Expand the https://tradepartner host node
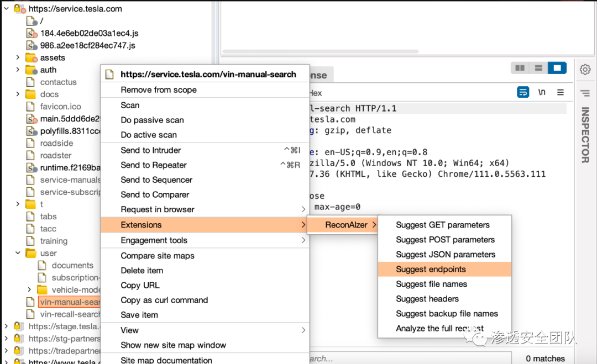The image size is (597, 364). pyautogui.click(x=6, y=350)
